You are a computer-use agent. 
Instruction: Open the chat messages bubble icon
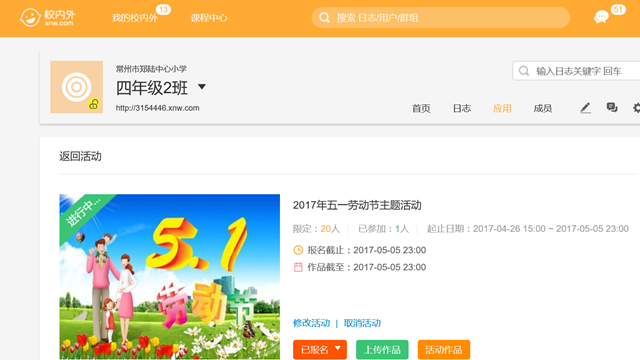point(601,17)
